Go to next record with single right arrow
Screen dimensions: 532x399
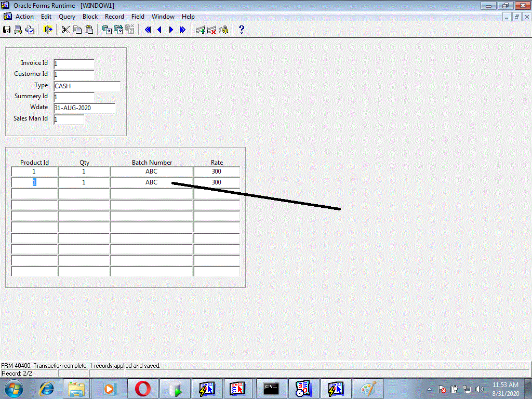point(171,30)
